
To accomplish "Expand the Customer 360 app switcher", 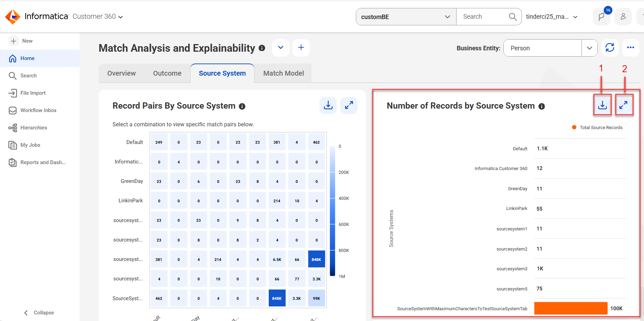I will point(120,17).
